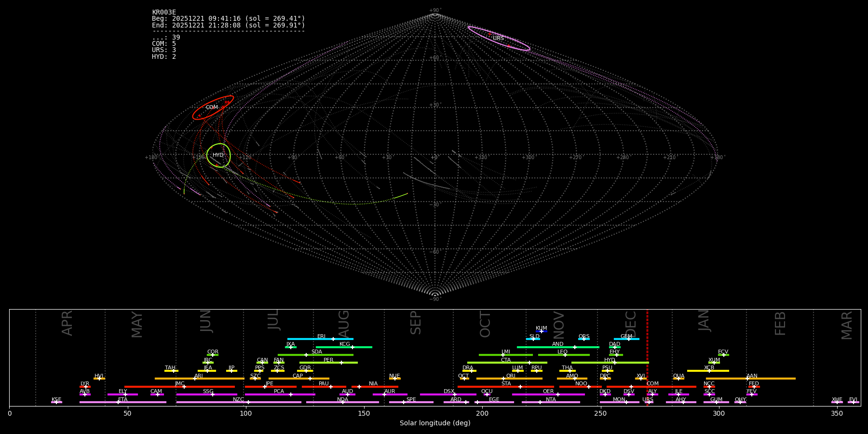This screenshot has height=434, width=868.
Task: Select the cyan ERI shower bar
Action: pyautogui.click(x=309, y=339)
